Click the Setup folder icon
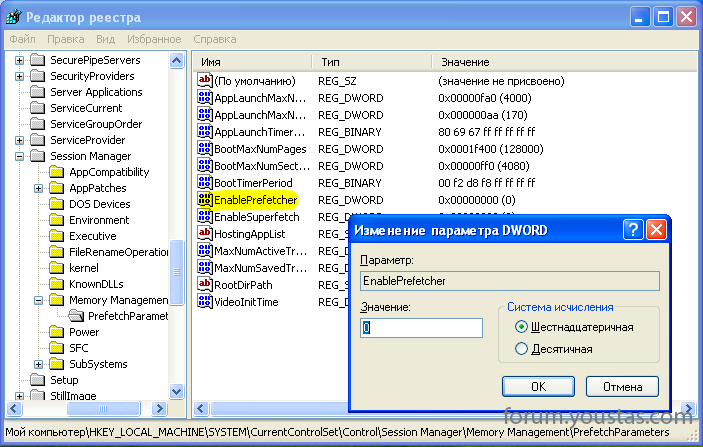 pos(38,380)
